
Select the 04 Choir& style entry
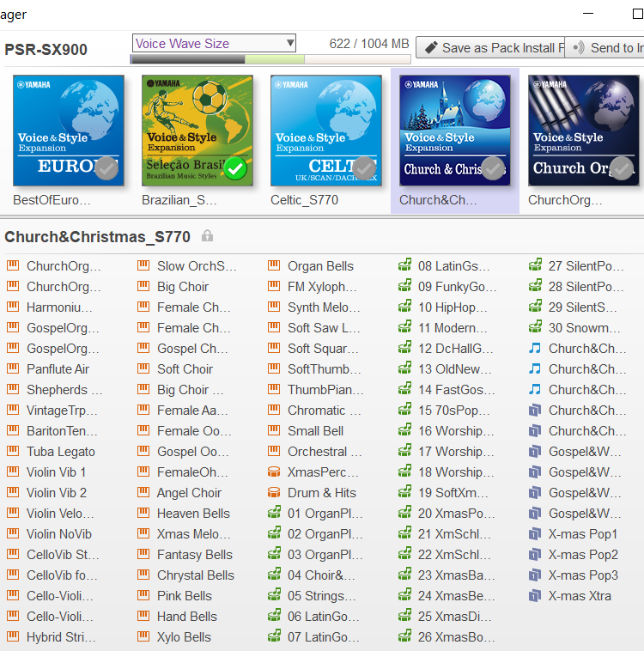pyautogui.click(x=312, y=575)
